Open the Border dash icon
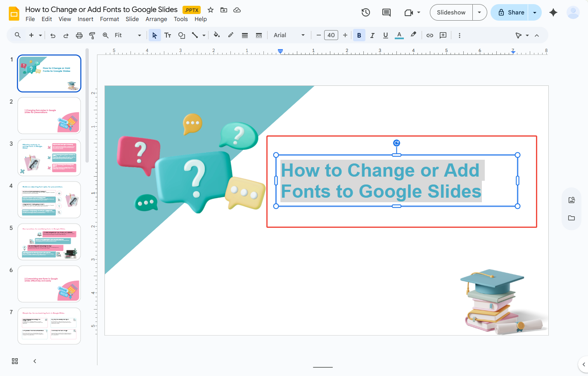Viewport: 588px width, 376px height. coord(259,35)
